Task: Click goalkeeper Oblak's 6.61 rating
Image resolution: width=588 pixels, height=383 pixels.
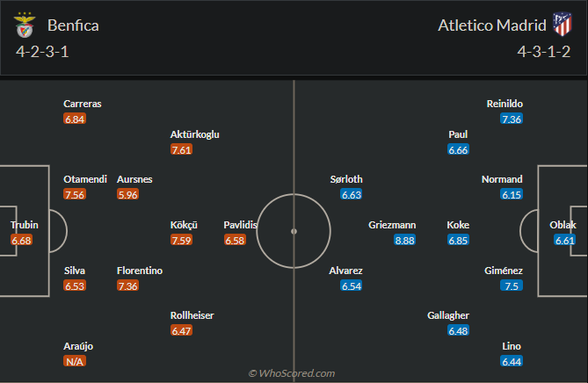Action: pyautogui.click(x=565, y=241)
